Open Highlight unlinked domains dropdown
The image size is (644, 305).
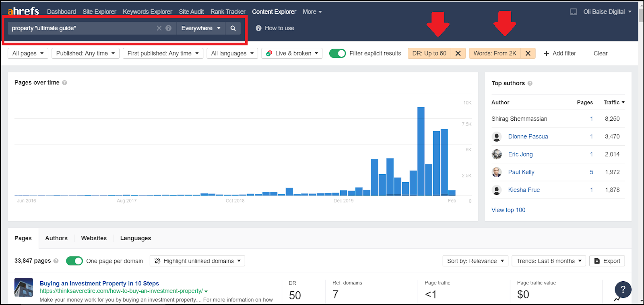tap(197, 261)
